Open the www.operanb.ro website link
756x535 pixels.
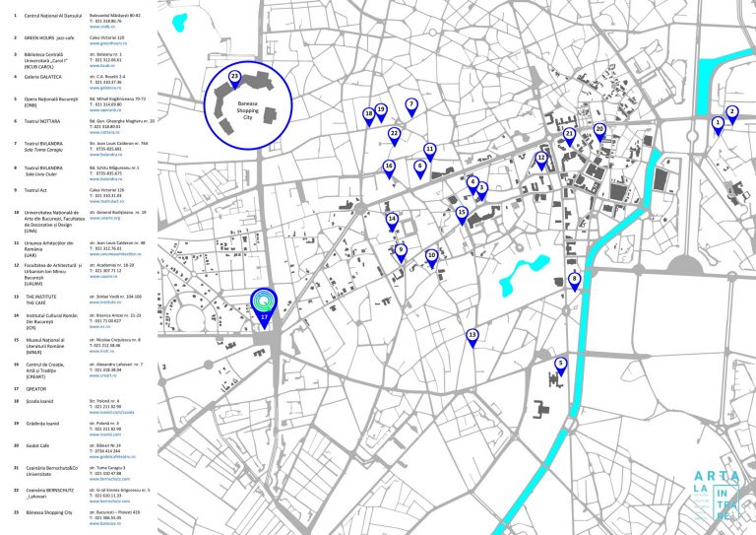109,110
